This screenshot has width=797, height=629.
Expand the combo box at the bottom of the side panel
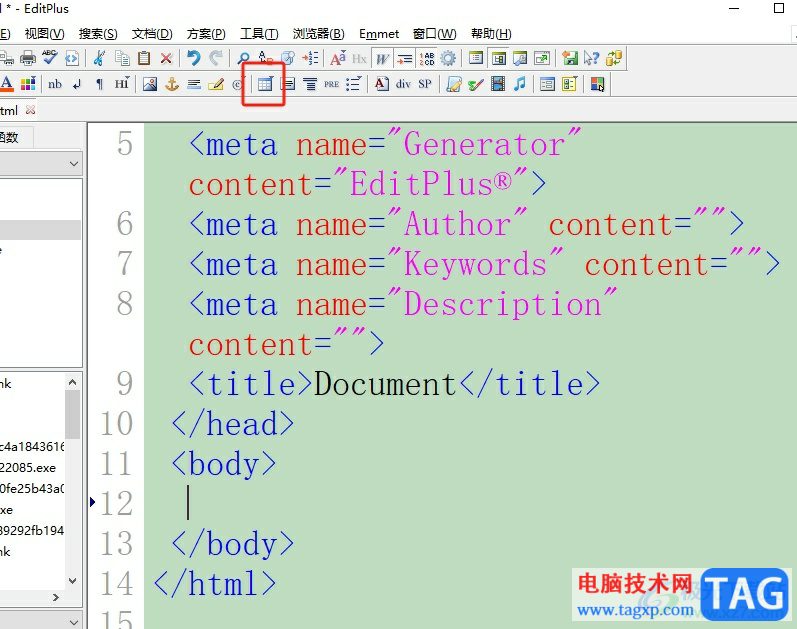point(74,621)
